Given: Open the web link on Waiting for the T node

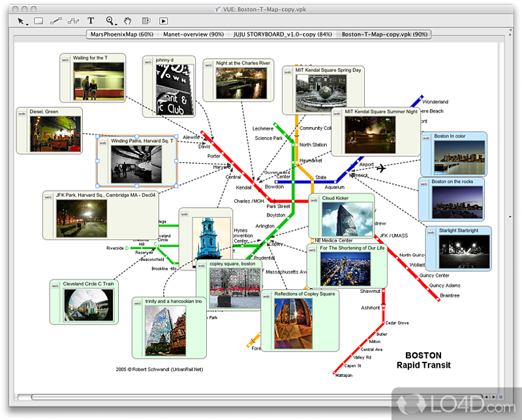Looking at the screenshot, I should click(65, 59).
